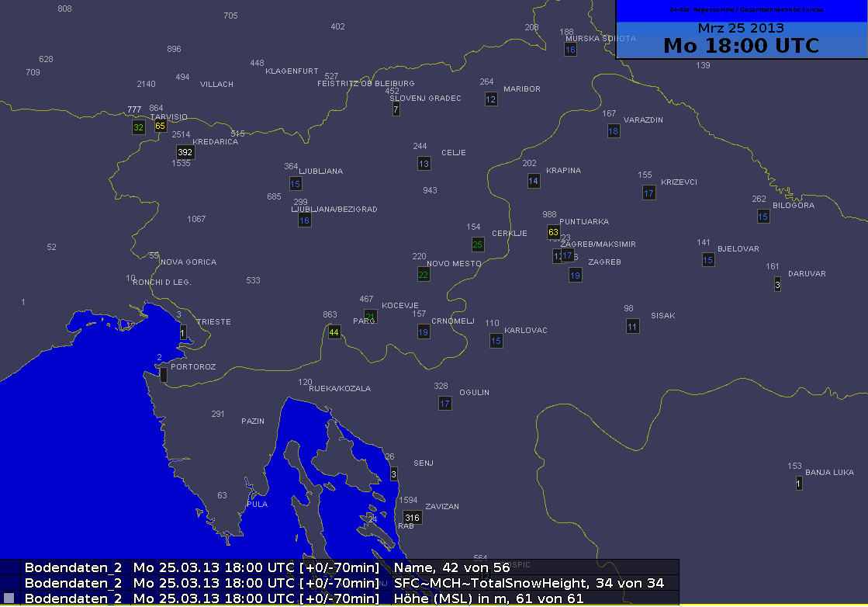Viewport: 868px width, 607px height.
Task: Click the ZAGREB/MAKSIMIR station label
Action: coord(598,244)
